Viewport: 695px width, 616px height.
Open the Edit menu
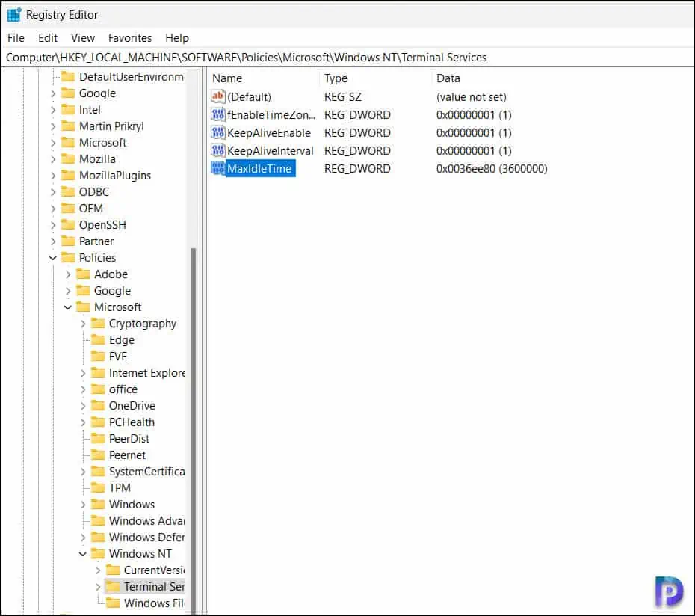click(48, 38)
